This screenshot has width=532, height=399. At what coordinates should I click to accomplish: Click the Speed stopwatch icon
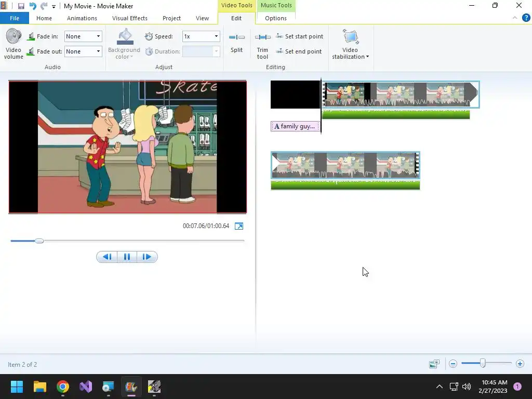coord(149,36)
